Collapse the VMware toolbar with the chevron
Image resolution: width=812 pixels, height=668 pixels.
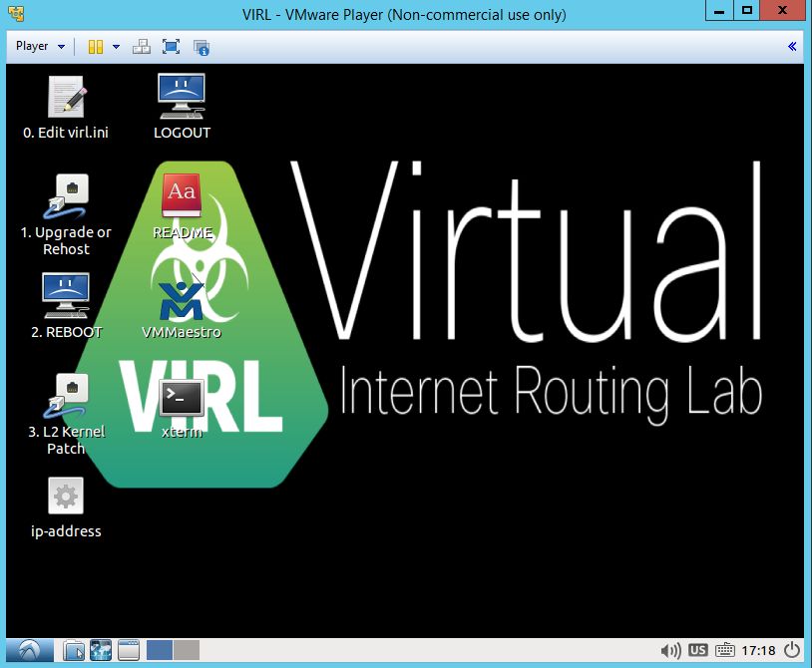(792, 47)
